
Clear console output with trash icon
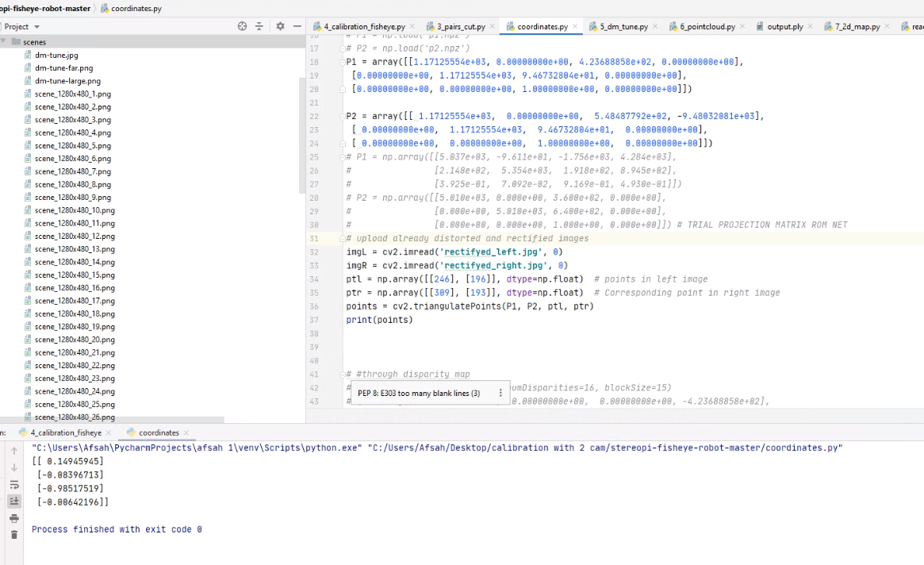(x=13, y=535)
